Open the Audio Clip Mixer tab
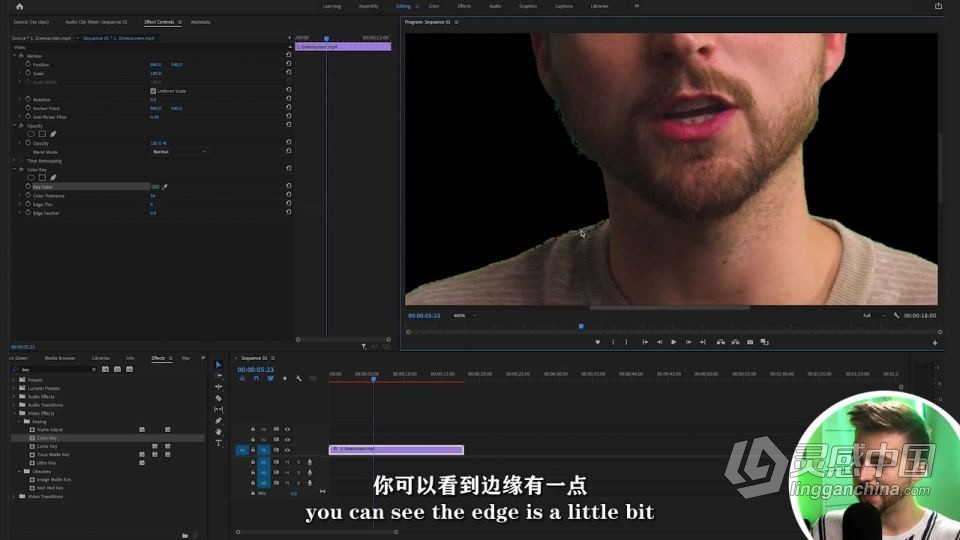 pos(96,22)
